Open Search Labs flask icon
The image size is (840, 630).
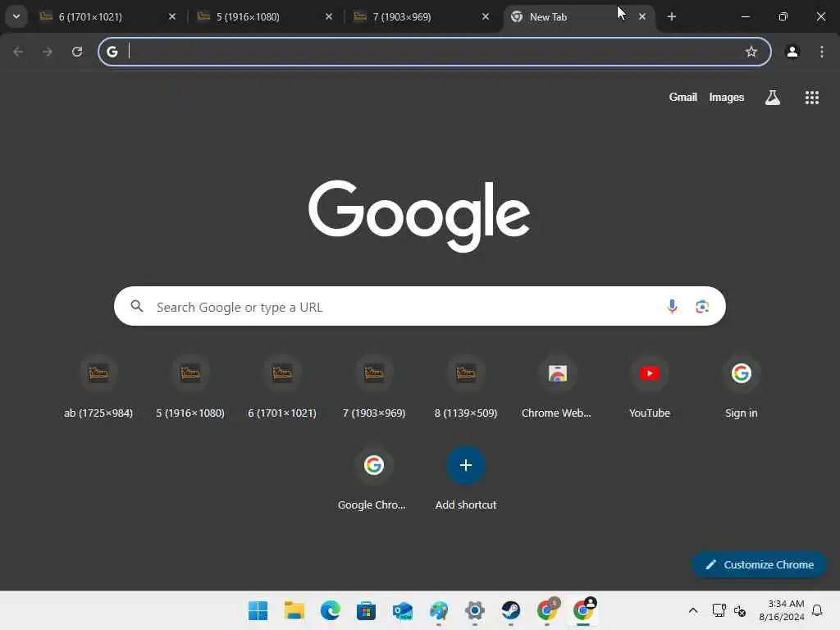tap(773, 98)
